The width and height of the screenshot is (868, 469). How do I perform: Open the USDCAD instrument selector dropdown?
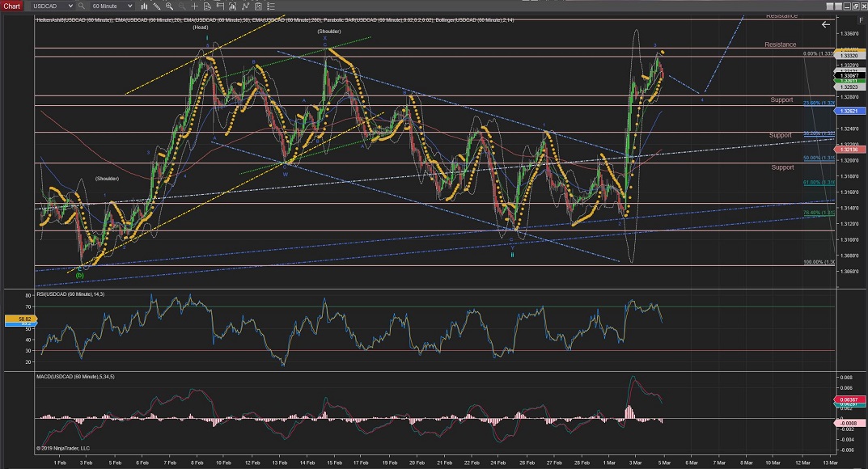(52, 6)
